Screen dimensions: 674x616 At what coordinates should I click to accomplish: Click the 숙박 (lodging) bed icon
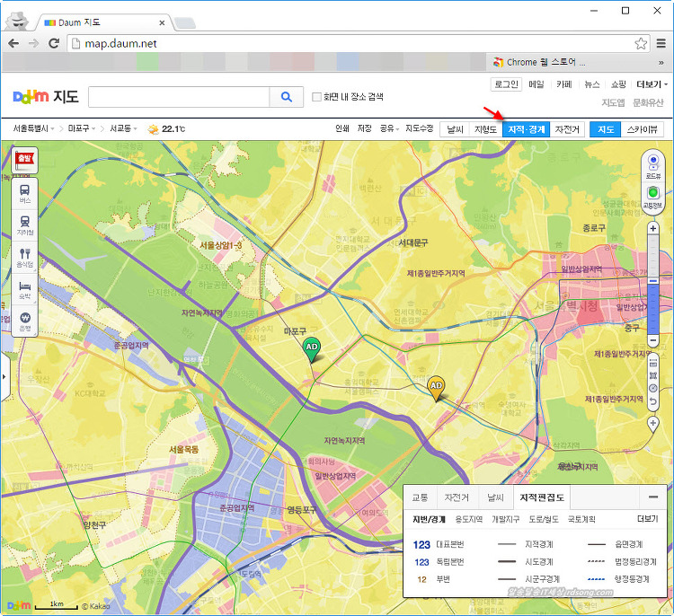click(24, 288)
